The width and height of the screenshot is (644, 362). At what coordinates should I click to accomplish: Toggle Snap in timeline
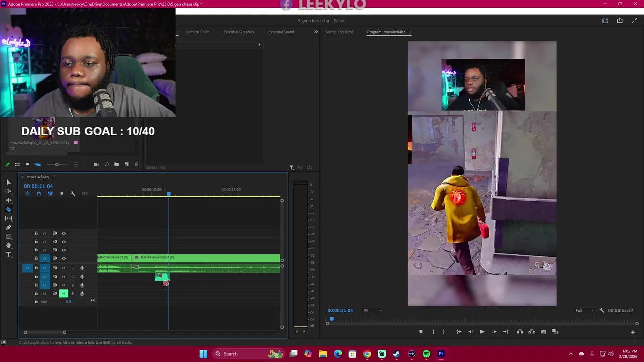(x=39, y=194)
